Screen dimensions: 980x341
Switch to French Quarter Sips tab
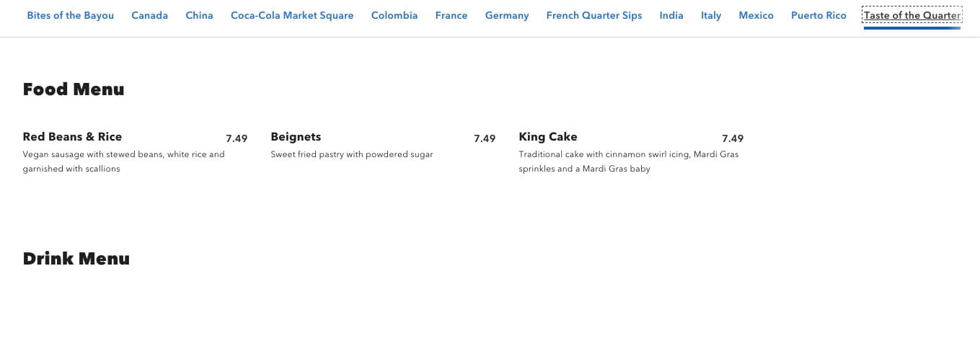click(x=594, y=15)
